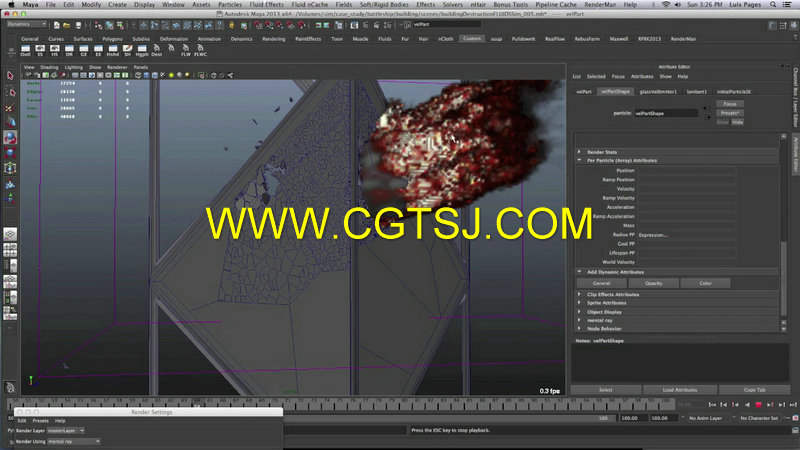Viewport: 800px width, 450px height.
Task: Select the Paint Selection tool in toolbox
Action: coord(10,107)
